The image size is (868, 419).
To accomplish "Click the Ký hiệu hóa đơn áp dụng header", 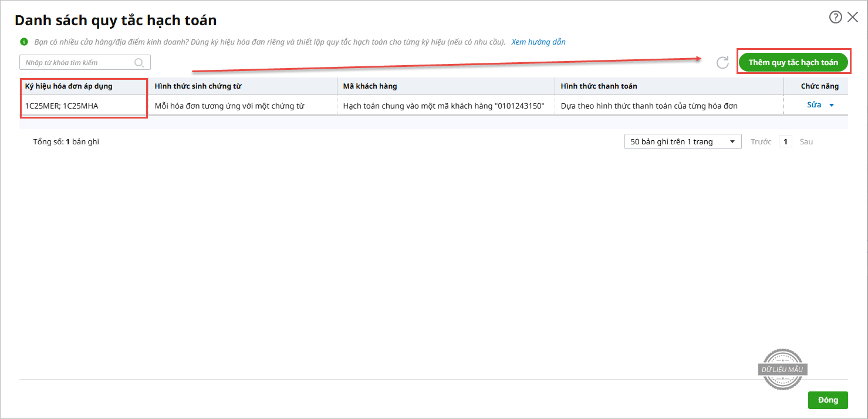I will (x=69, y=86).
